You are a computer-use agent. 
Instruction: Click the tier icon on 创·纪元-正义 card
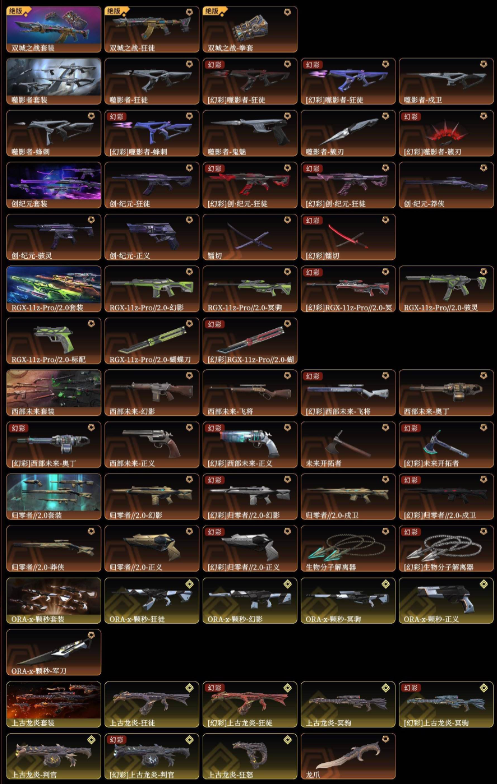[x=190, y=220]
